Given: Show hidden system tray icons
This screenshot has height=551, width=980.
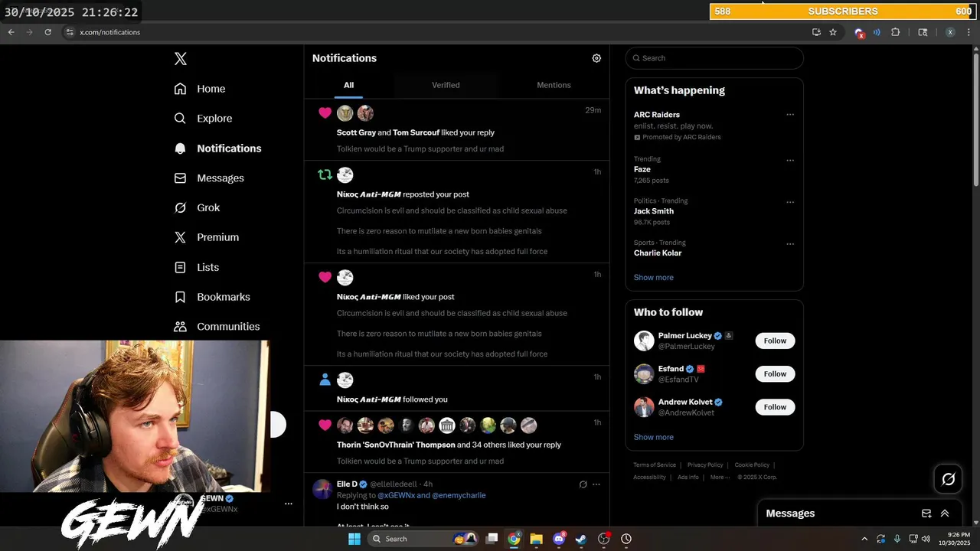Looking at the screenshot, I should 864,539.
